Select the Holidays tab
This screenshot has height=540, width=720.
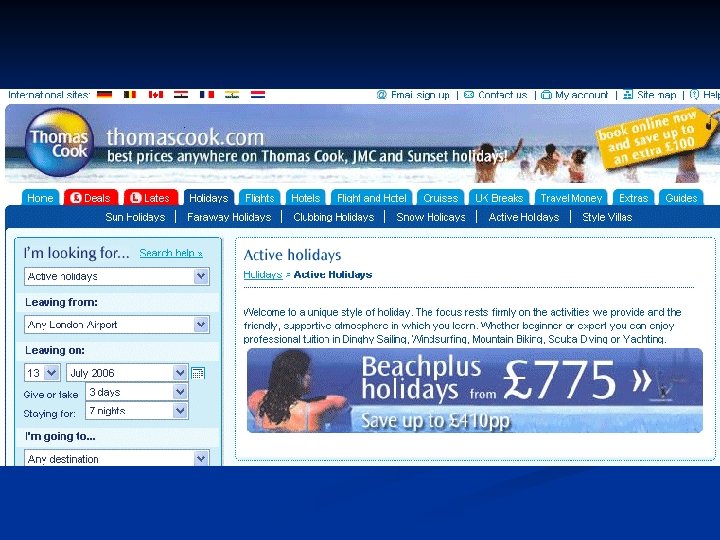[208, 197]
